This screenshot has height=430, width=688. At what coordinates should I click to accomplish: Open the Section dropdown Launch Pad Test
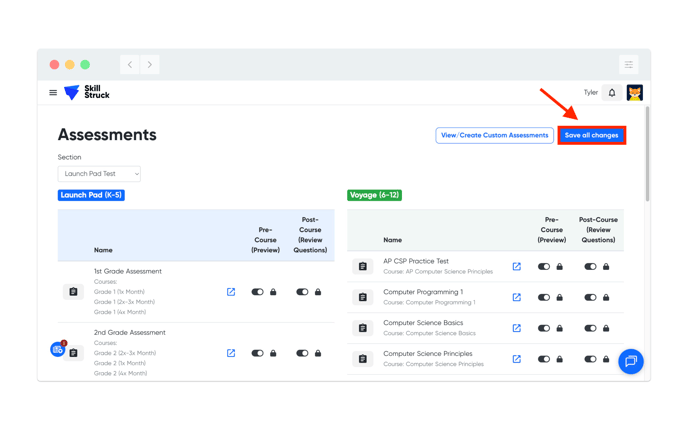click(99, 174)
